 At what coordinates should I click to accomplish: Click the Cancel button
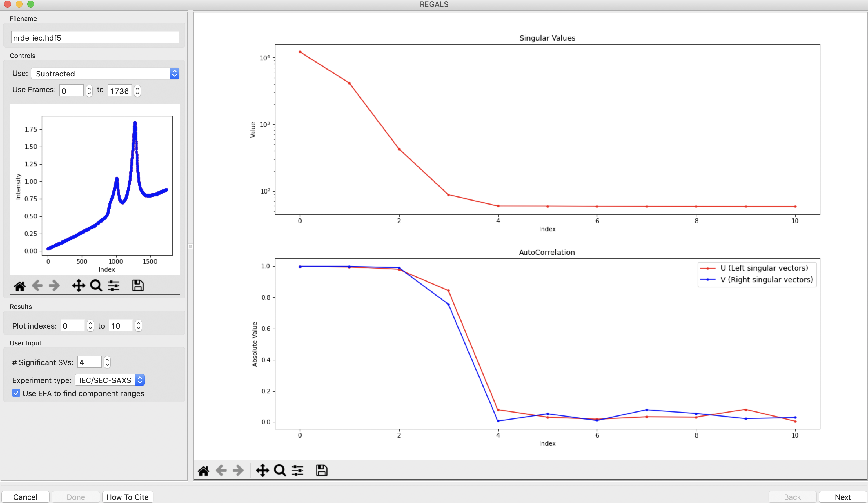[26, 497]
